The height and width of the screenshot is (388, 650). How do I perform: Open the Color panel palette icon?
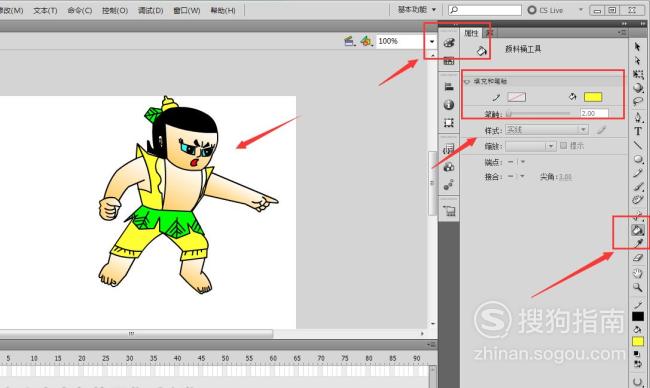click(449, 42)
